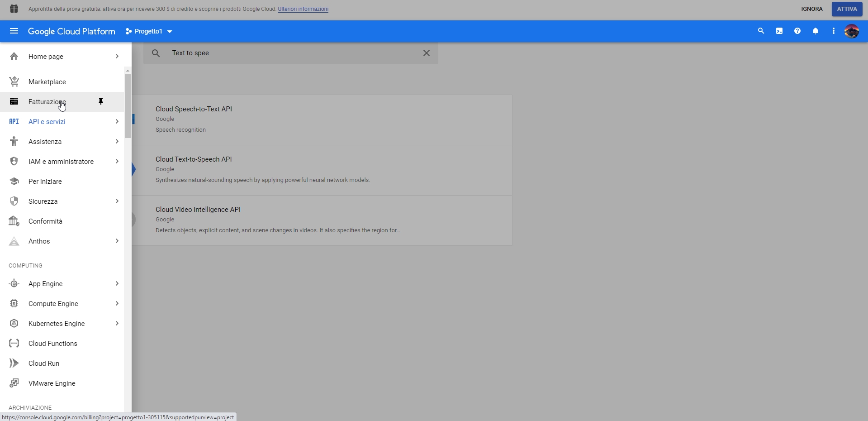Click the Compute Engine chip icon

click(x=14, y=304)
